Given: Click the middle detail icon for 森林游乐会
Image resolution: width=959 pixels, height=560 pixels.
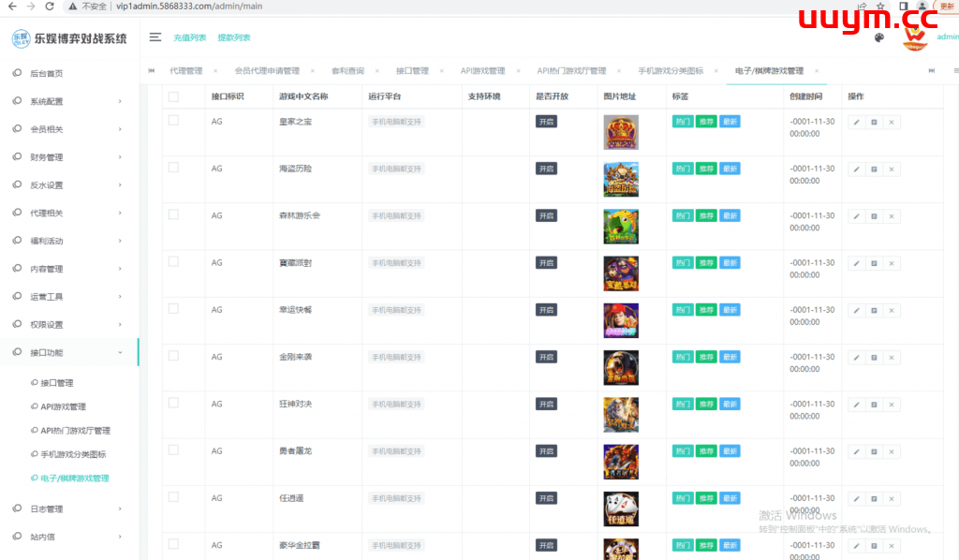Looking at the screenshot, I should pos(874,215).
